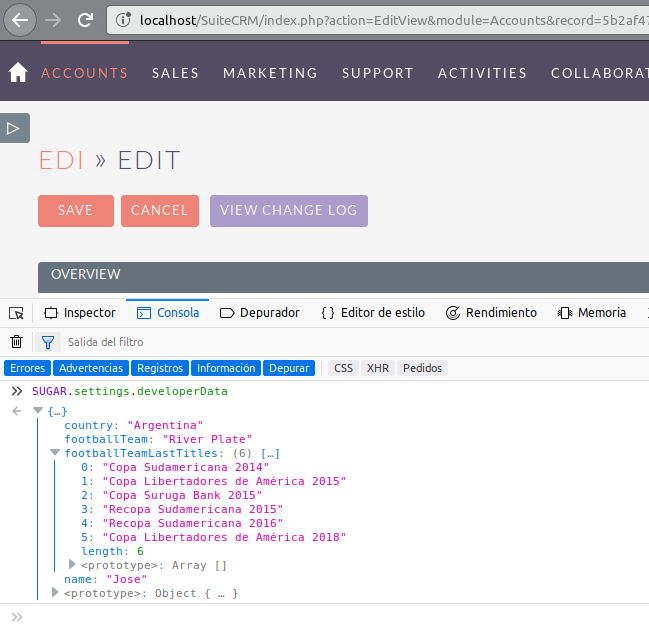This screenshot has width=649, height=644.
Task: Open VIEW CHANGE LOG
Action: [x=288, y=211]
